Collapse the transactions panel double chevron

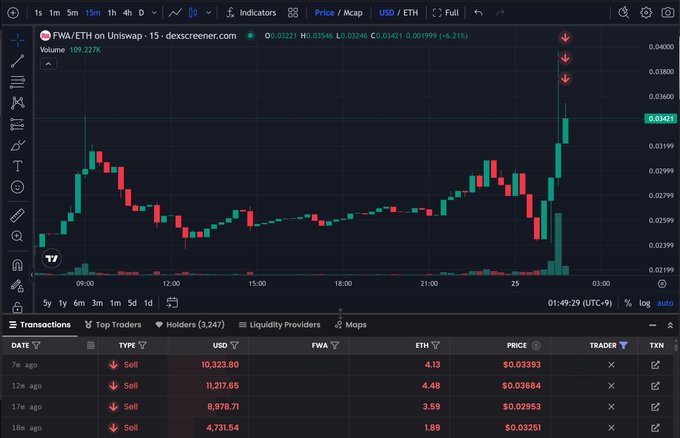point(670,325)
